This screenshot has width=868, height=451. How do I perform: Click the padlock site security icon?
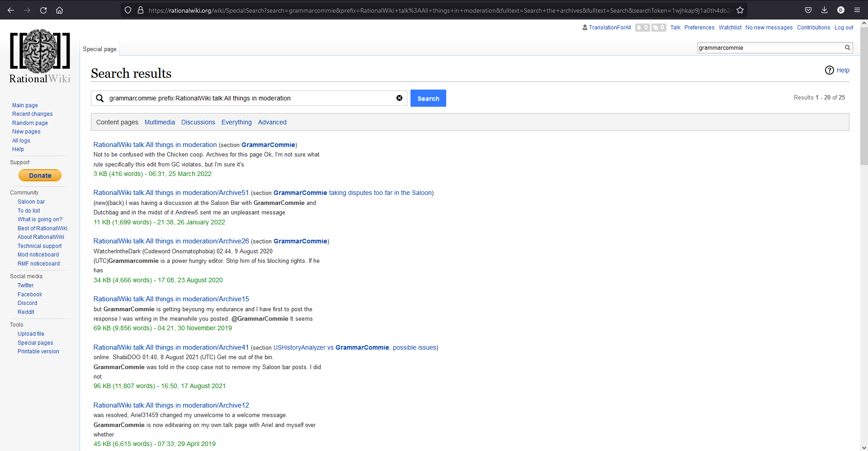point(141,10)
